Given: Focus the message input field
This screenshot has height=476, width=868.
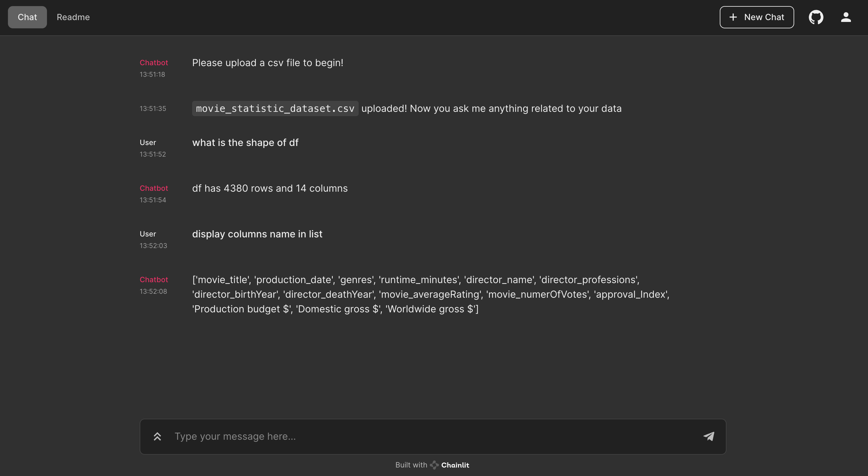Looking at the screenshot, I should [x=433, y=436].
